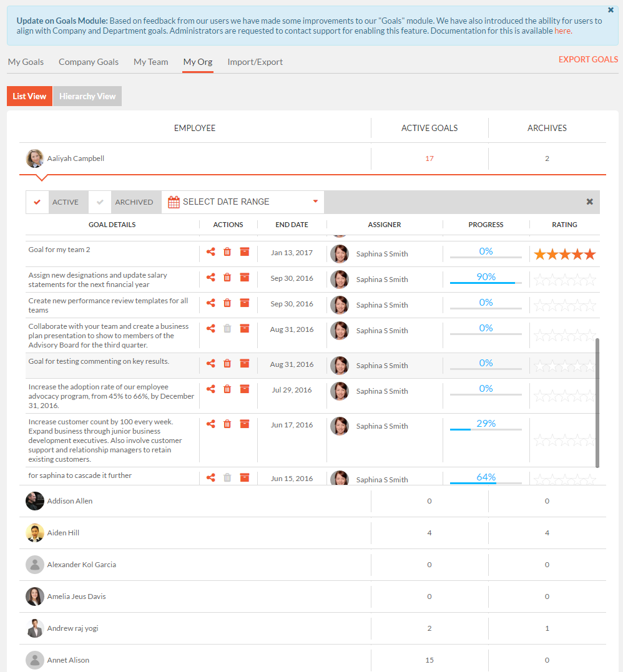The image size is (623, 672).
Task: Click the 'Jan 13, 2017' end date
Action: [292, 253]
